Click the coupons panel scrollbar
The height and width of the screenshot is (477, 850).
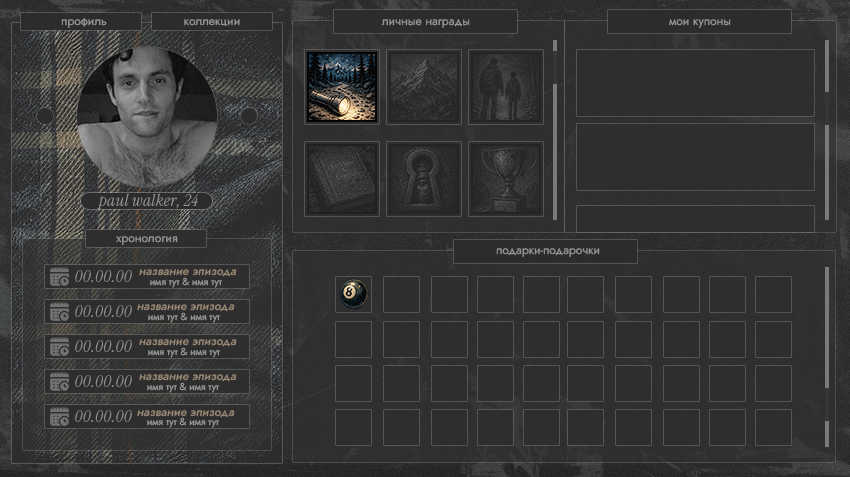pyautogui.click(x=827, y=130)
